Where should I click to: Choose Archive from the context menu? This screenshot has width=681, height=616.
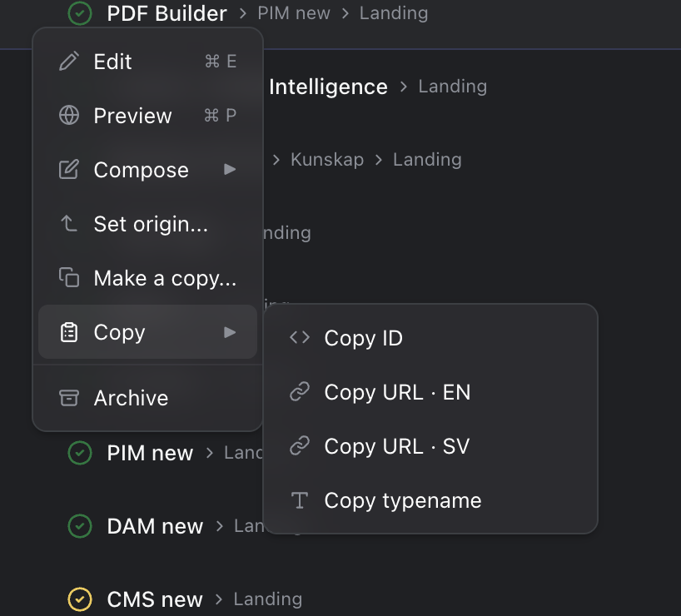[x=147, y=398]
